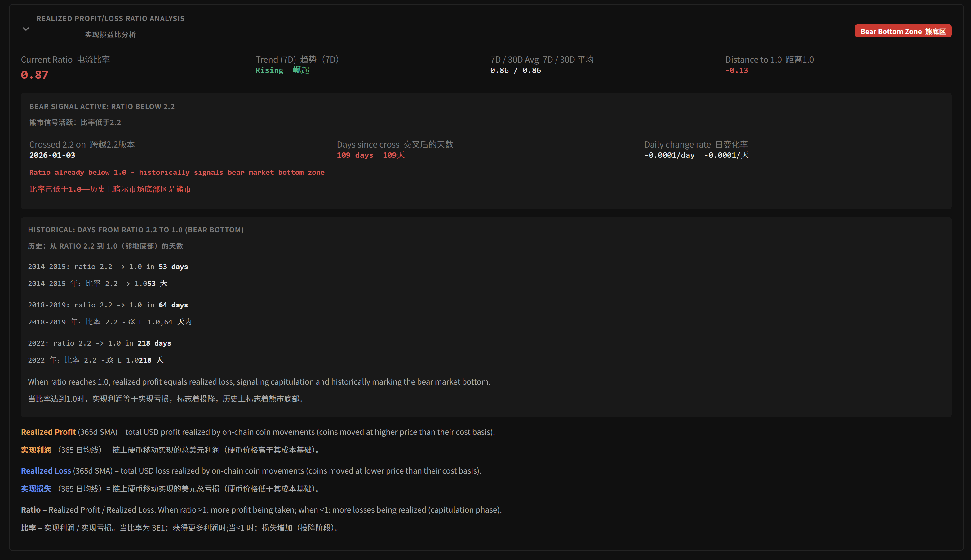This screenshot has width=971, height=560.
Task: Click the "7D / 30D Avg" label
Action: pos(514,60)
